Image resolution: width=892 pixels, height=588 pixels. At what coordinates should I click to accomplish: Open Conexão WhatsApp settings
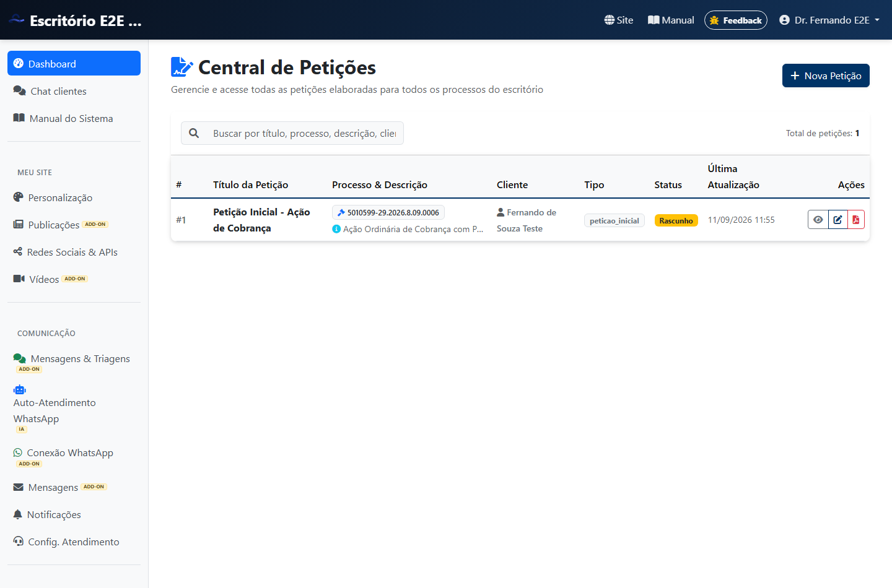coord(74,457)
